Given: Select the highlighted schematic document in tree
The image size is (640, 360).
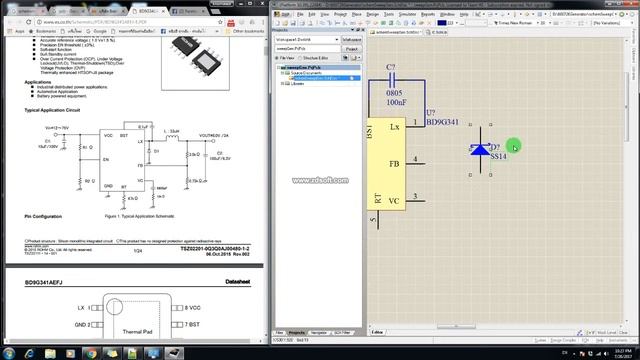Looking at the screenshot, I should [325, 78].
